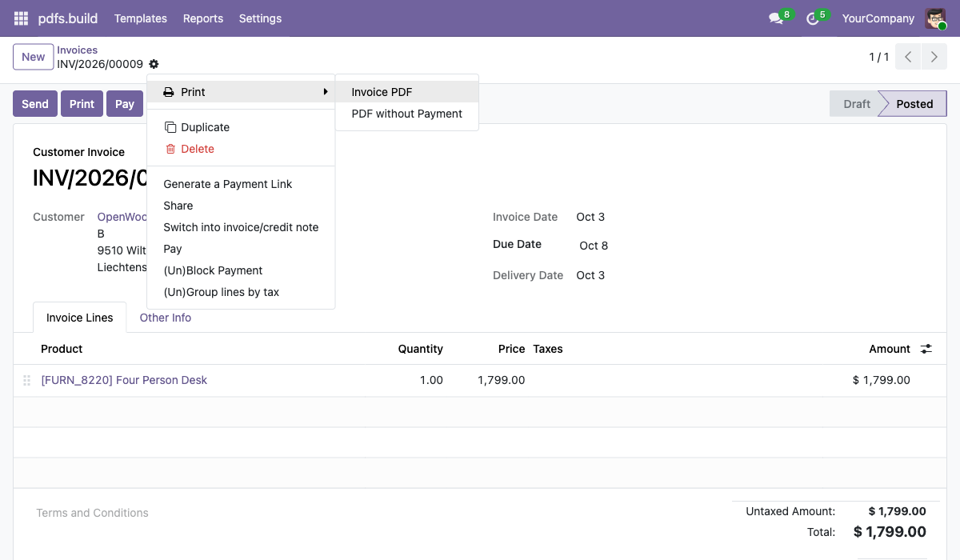
Task: Click the column settings adjust icon
Action: [x=926, y=349]
